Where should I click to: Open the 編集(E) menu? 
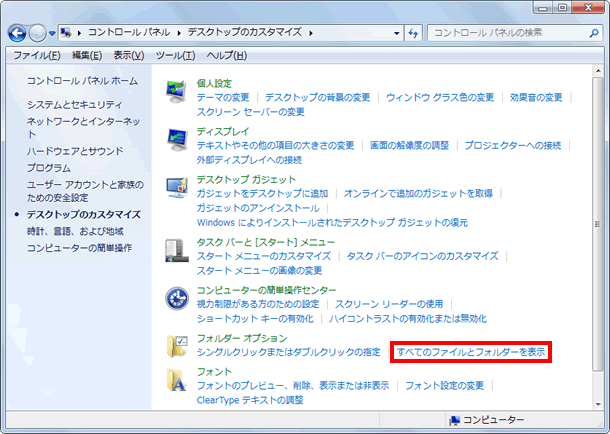click(x=87, y=56)
